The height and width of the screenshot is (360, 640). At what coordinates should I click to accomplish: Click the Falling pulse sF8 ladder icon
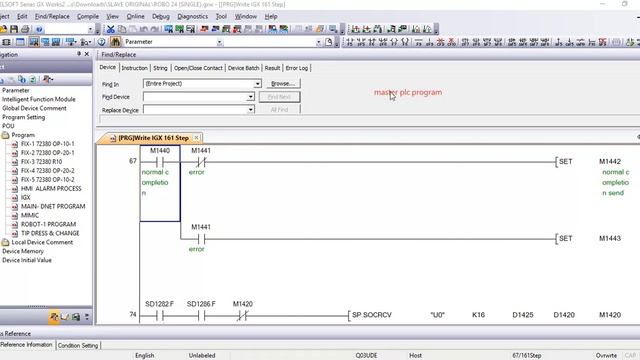point(476,42)
